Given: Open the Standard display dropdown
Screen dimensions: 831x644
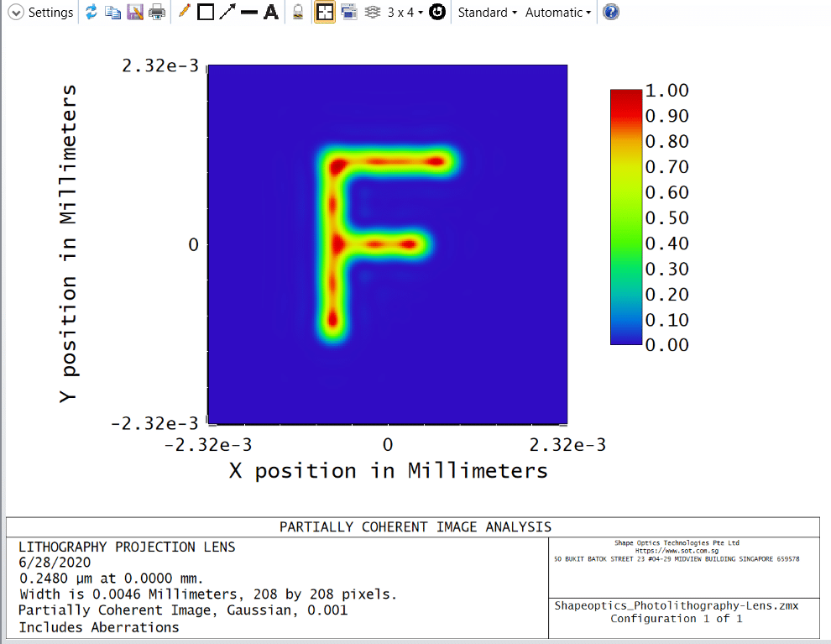Looking at the screenshot, I should (x=487, y=12).
